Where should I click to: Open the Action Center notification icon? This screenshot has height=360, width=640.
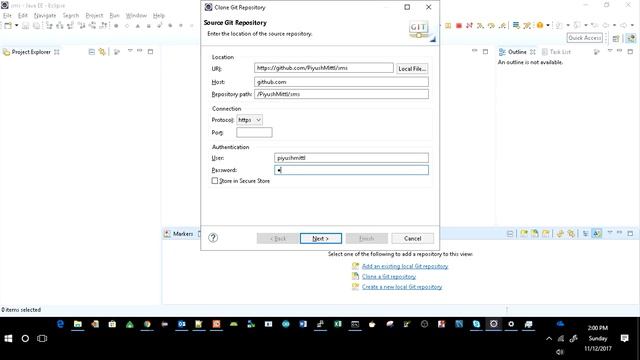click(624, 338)
